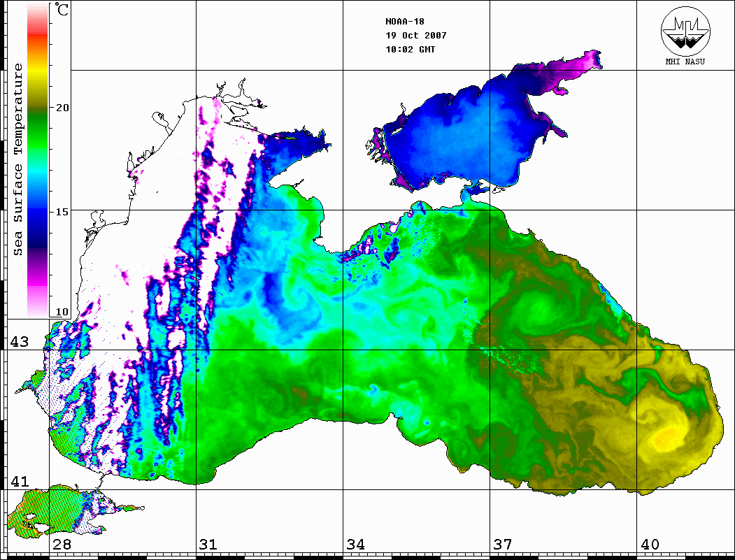
Task: Click the date '19 Oct 2007'
Action: click(x=416, y=35)
